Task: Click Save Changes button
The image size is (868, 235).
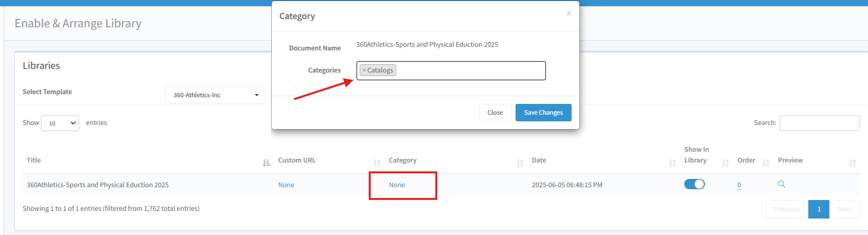Action: (543, 113)
